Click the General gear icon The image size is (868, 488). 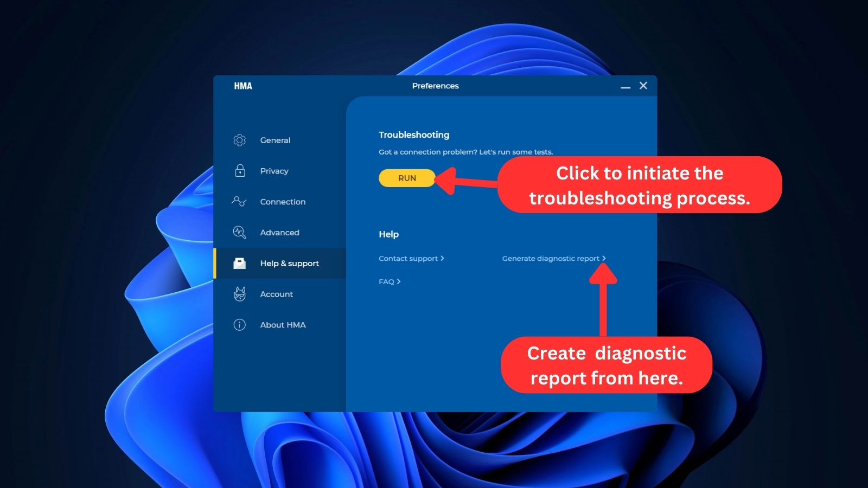coord(239,140)
